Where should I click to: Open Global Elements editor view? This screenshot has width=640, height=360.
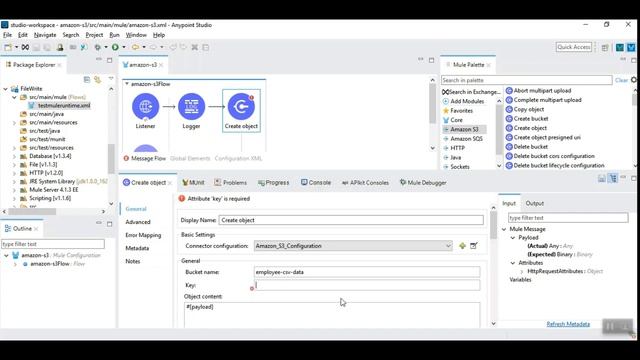click(x=190, y=158)
